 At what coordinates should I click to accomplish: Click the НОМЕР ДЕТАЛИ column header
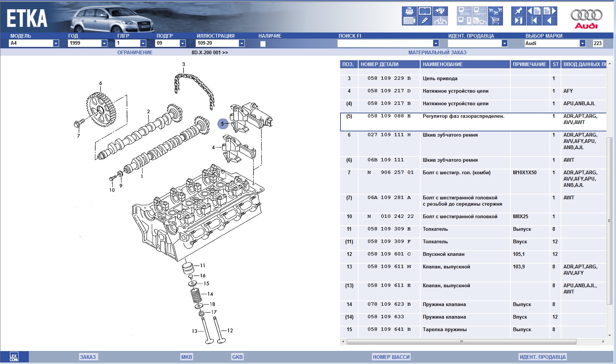[x=389, y=64]
